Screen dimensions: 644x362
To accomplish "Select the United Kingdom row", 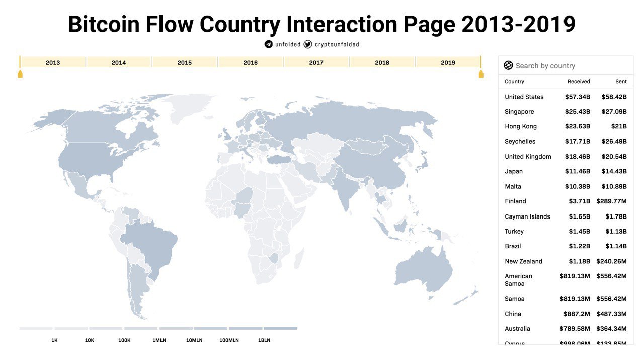I will (x=566, y=156).
